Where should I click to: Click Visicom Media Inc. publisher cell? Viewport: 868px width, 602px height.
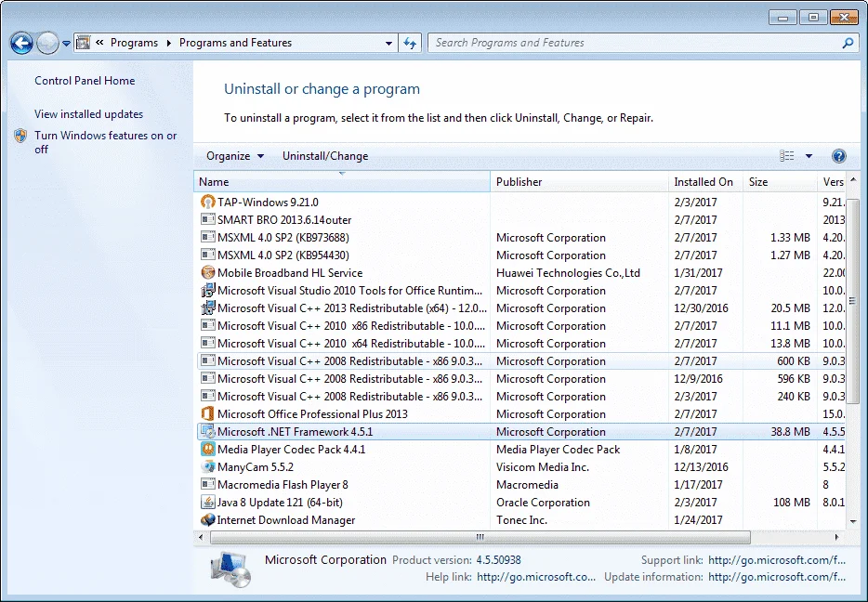[543, 467]
